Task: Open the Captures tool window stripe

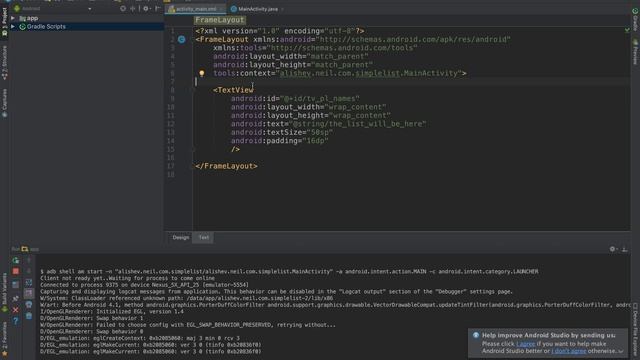Action: [x=4, y=103]
